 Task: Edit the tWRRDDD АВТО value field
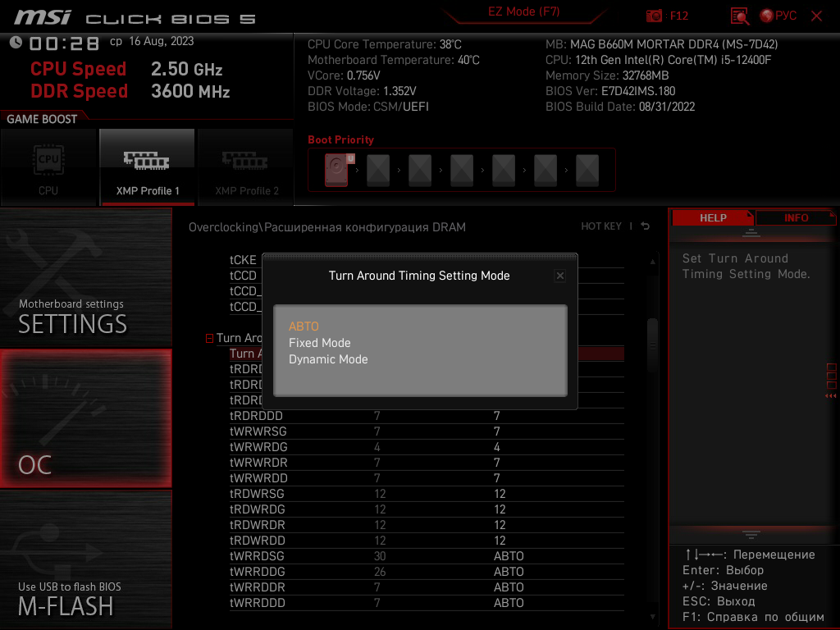[x=509, y=603]
